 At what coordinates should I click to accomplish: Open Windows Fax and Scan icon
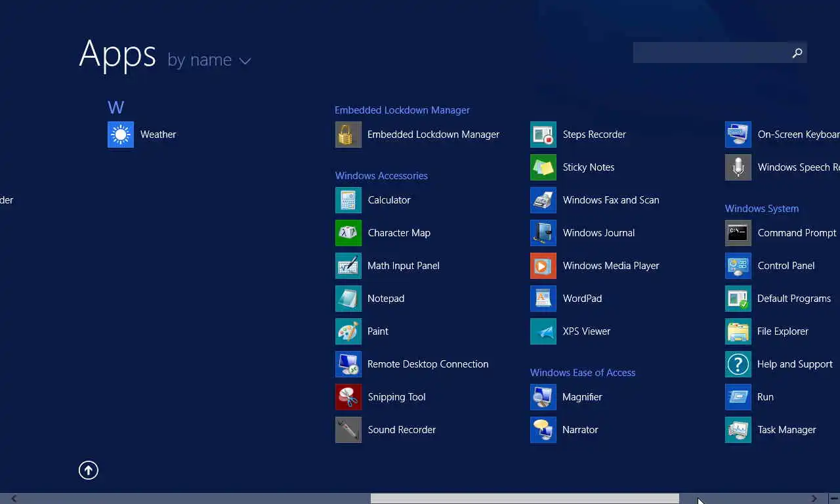tap(543, 200)
